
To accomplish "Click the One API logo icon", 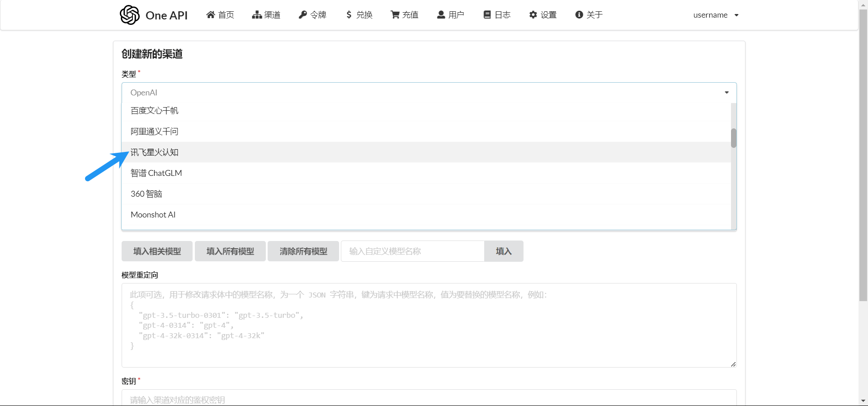I will tap(130, 15).
